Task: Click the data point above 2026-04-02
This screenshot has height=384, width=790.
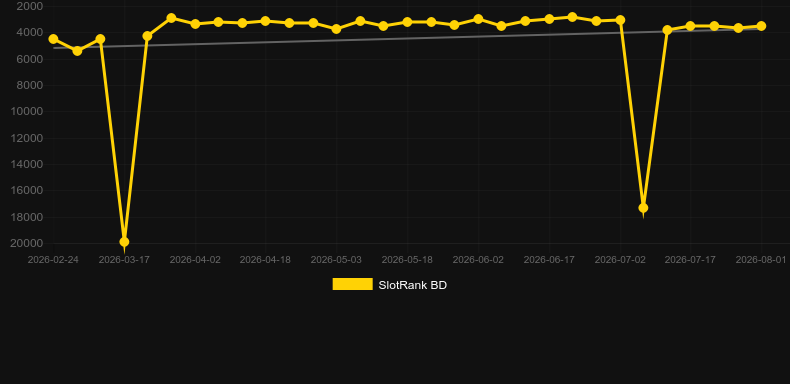Action: point(195,24)
